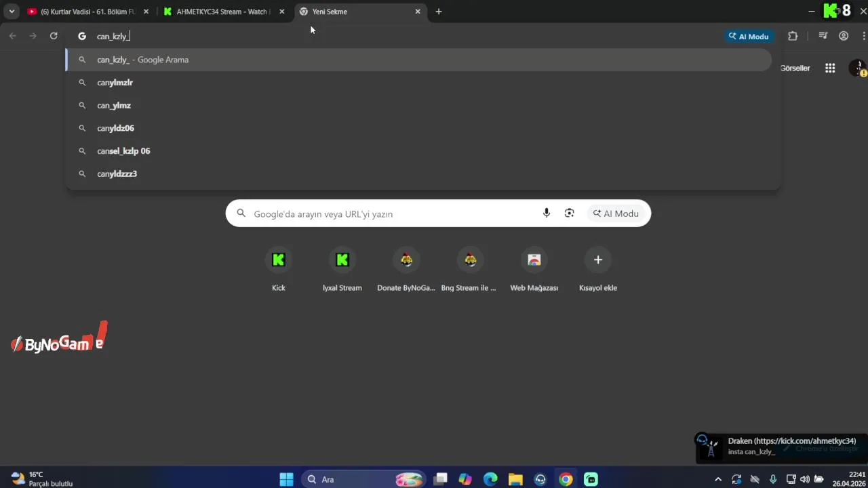
Task: Close the Kurtlar Vadisi tab
Action: click(146, 12)
